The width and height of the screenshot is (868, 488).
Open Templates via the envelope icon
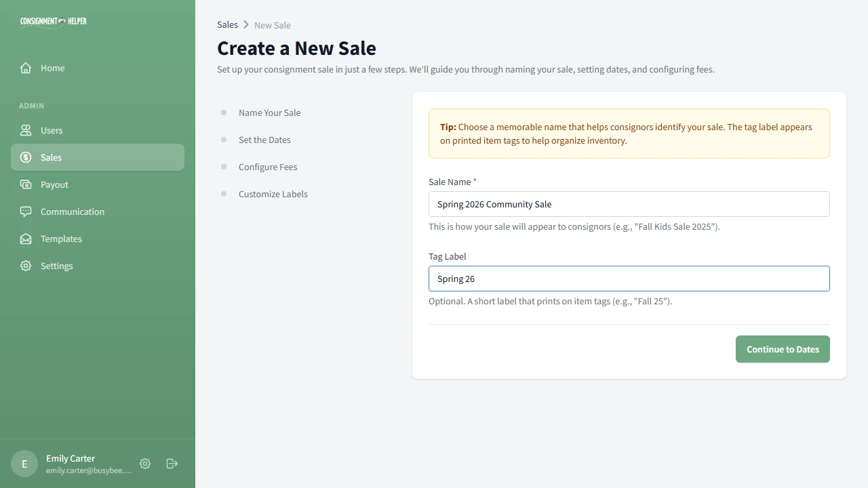(x=25, y=239)
